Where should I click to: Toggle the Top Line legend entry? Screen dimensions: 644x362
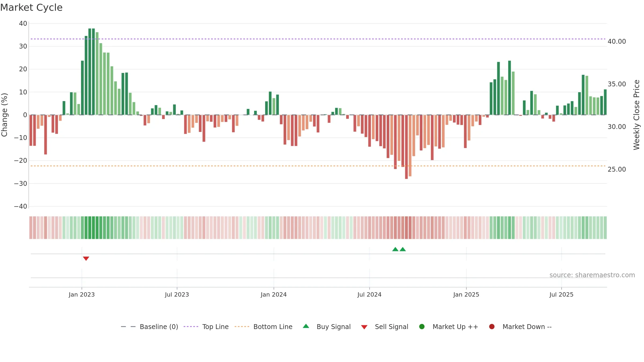tap(206, 327)
